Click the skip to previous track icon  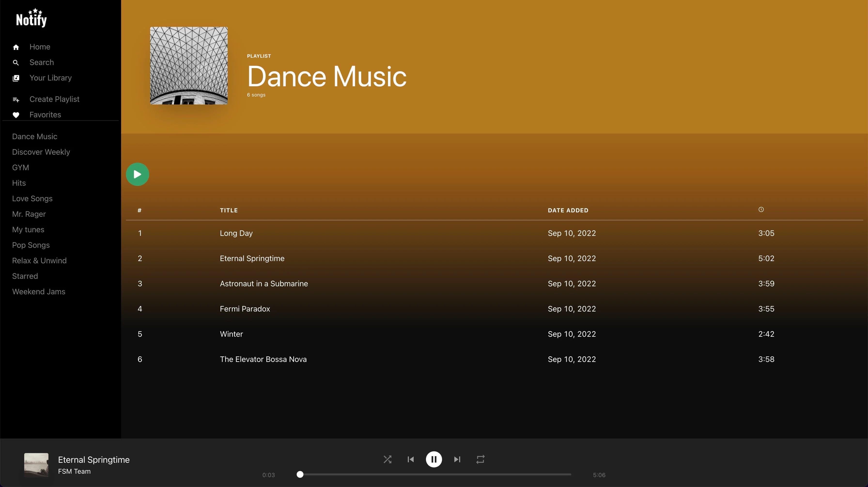pos(411,459)
